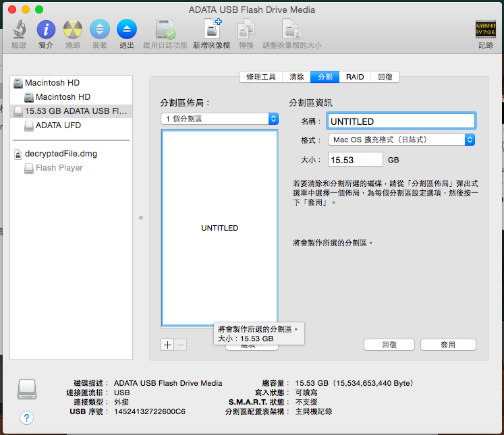Image resolution: width=504 pixels, height=435 pixels.
Task: Click the minus remove-partition button
Action: [x=181, y=345]
